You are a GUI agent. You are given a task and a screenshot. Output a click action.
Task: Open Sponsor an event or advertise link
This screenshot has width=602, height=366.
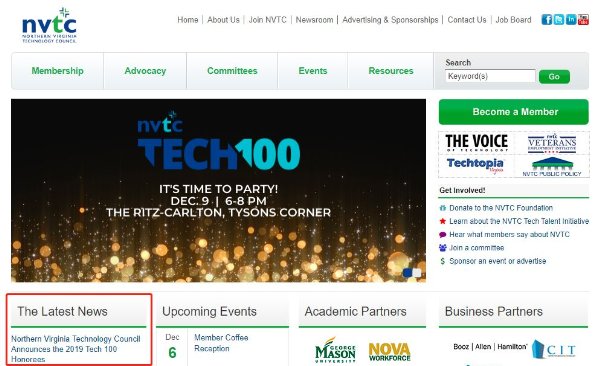point(498,261)
